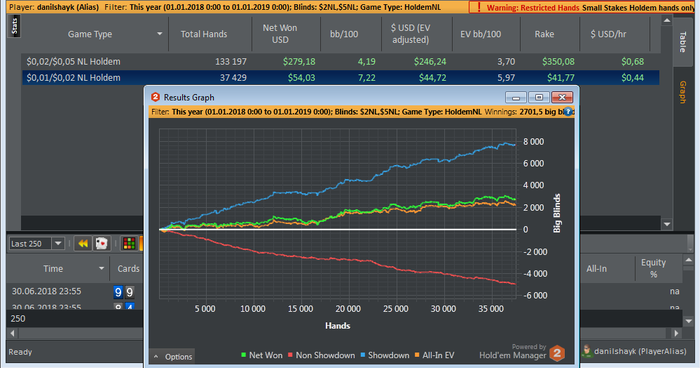Sort by the bb/100 column header
Image resolution: width=700 pixels, height=368 pixels.
(344, 34)
